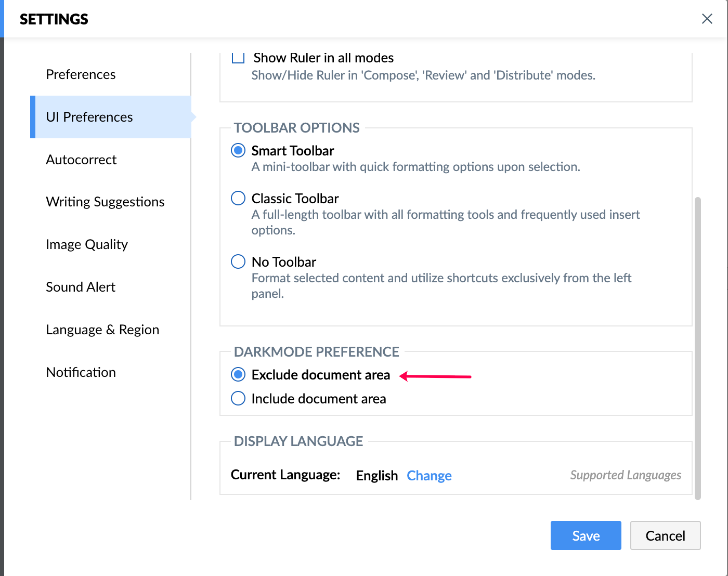The height and width of the screenshot is (576, 728).
Task: Click the vertical scrollbar of settings panel
Action: 698,348
